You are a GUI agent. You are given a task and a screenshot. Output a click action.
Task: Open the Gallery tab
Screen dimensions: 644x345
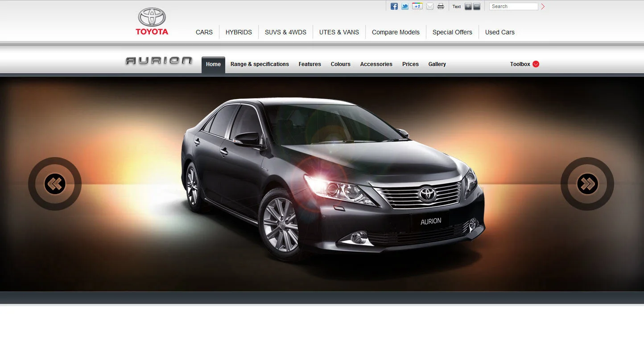pos(437,64)
